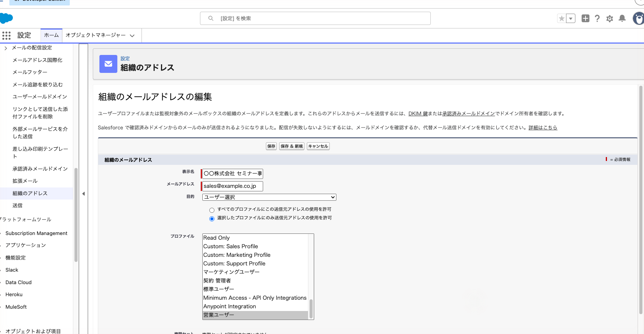
Task: Open the DKIM 鍵 link
Action: (x=418, y=113)
